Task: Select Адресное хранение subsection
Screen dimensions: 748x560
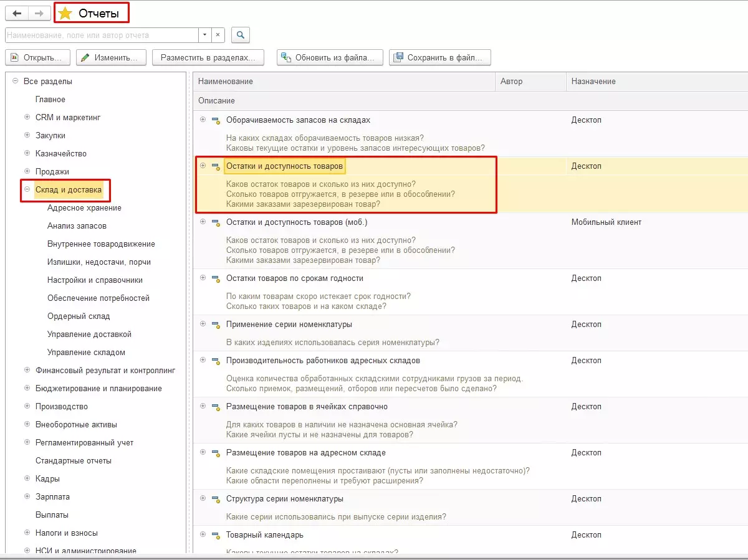Action: tap(84, 207)
